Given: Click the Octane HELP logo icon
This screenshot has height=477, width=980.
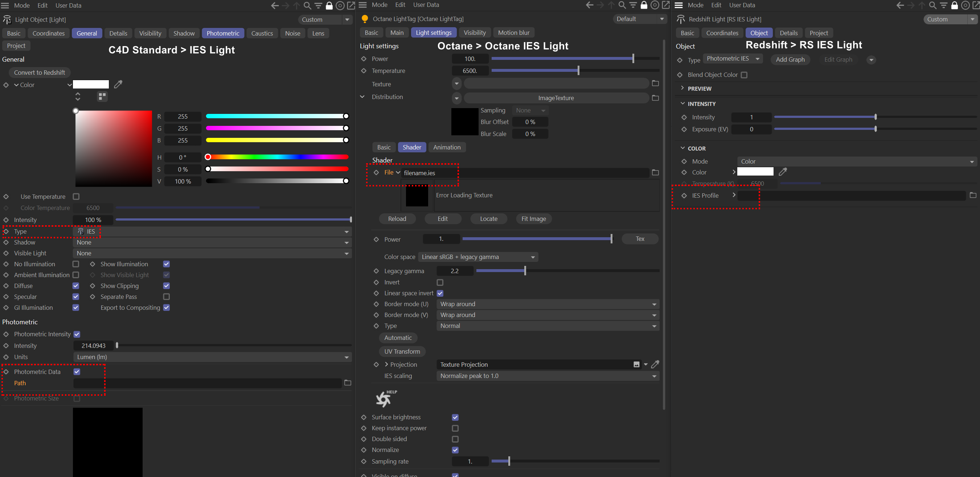Looking at the screenshot, I should [x=386, y=398].
